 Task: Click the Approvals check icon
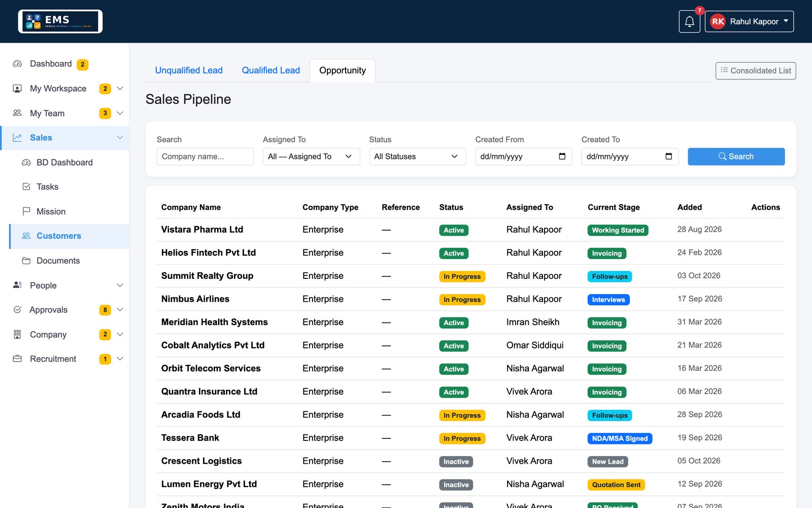17,309
